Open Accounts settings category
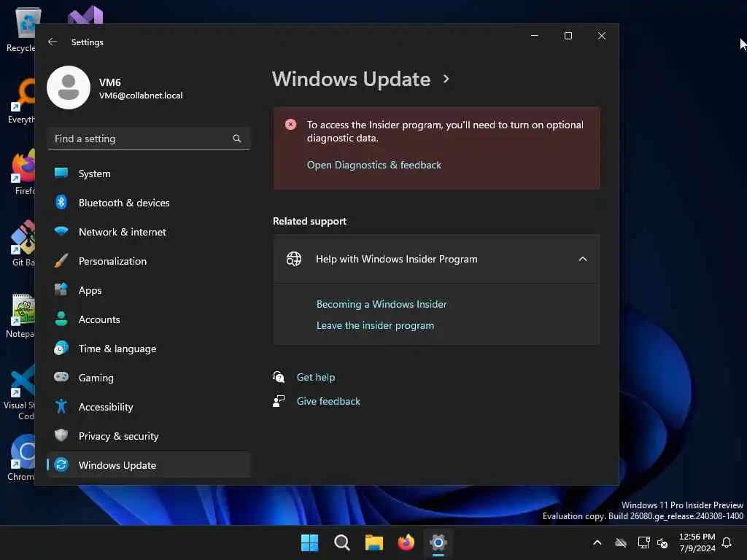Viewport: 747px width, 560px height. tap(149, 319)
